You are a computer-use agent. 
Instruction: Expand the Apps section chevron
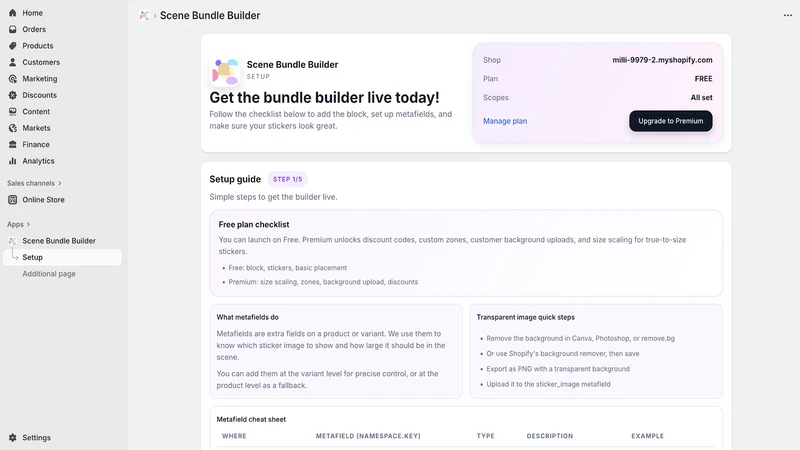pyautogui.click(x=29, y=224)
